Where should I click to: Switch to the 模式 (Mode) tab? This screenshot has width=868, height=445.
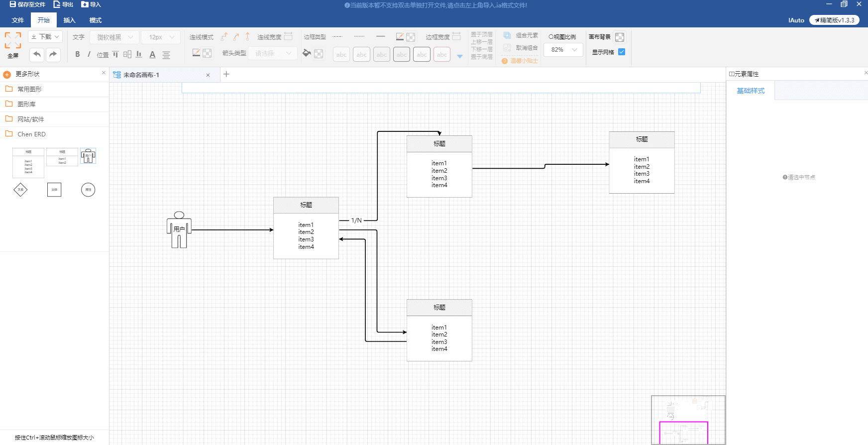95,20
